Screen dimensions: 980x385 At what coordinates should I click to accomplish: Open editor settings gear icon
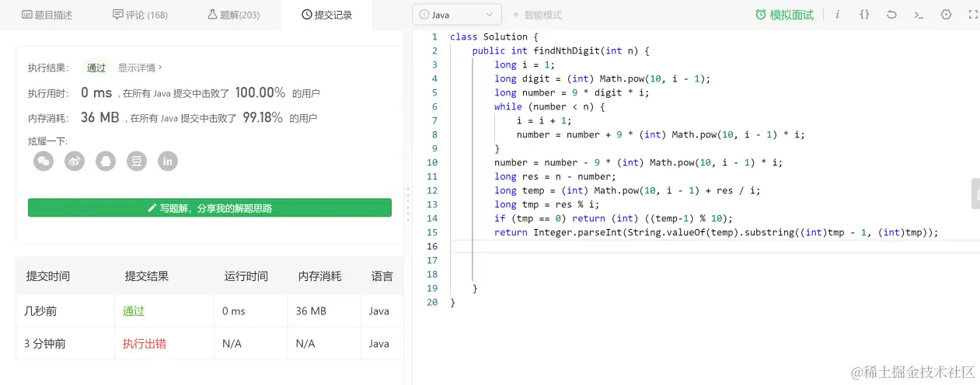[x=946, y=15]
